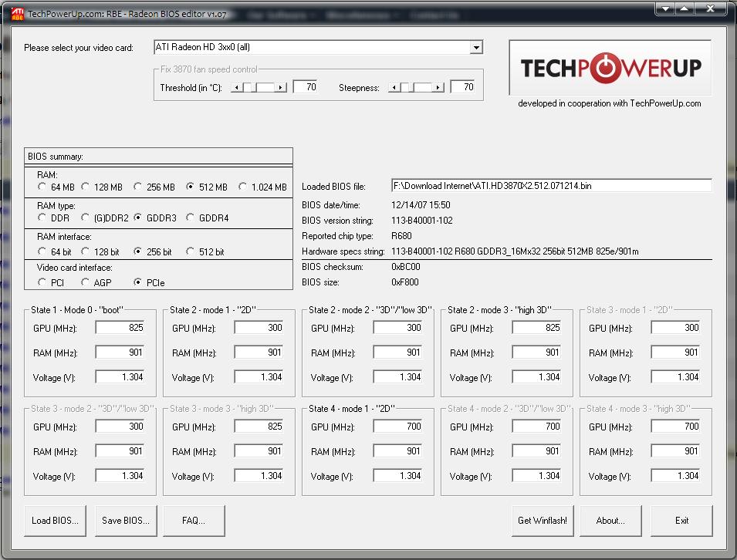Click the Save BIOS... button
The height and width of the screenshot is (560, 737).
126,521
